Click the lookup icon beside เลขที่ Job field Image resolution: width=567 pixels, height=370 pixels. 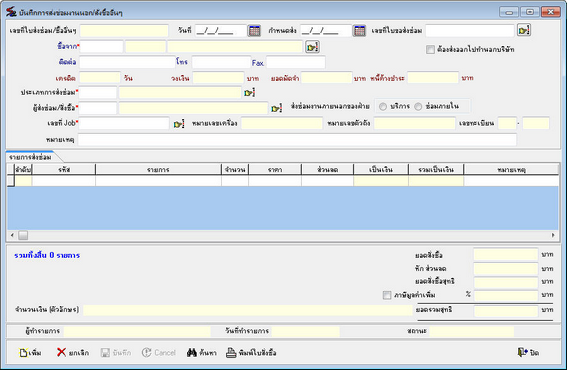point(179,124)
